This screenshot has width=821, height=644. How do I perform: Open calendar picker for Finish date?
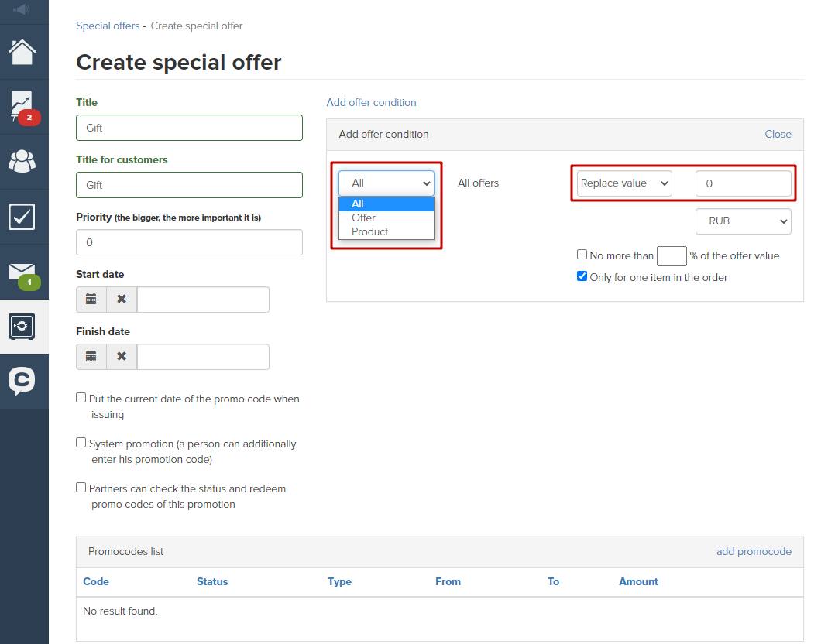pos(91,357)
